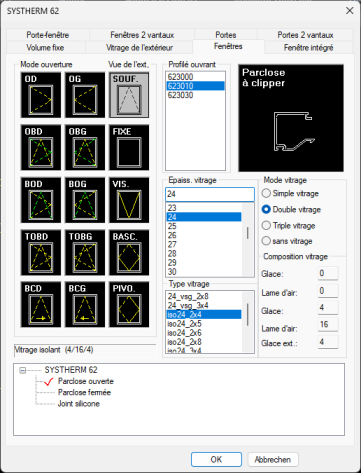Click the Epaiss. vitrage input field

pos(210,194)
